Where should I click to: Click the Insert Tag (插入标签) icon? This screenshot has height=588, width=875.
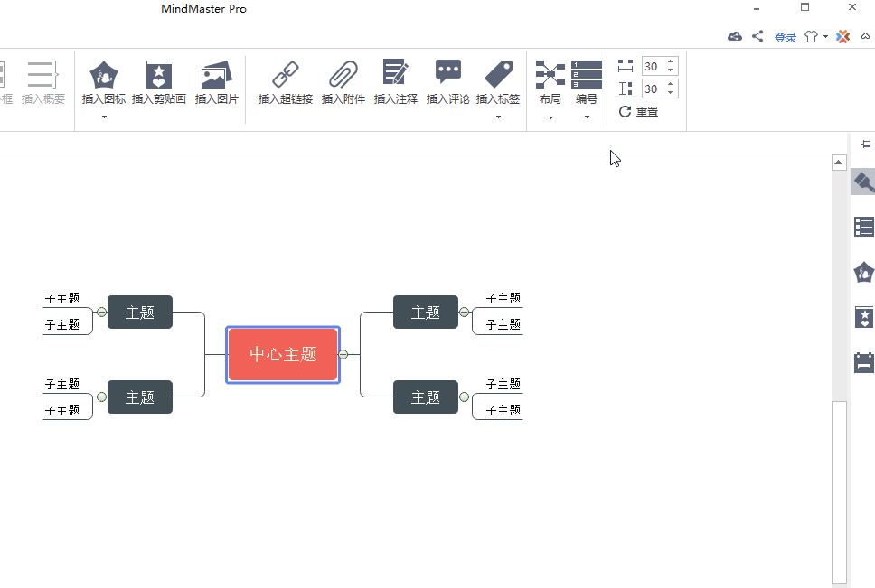(x=498, y=75)
